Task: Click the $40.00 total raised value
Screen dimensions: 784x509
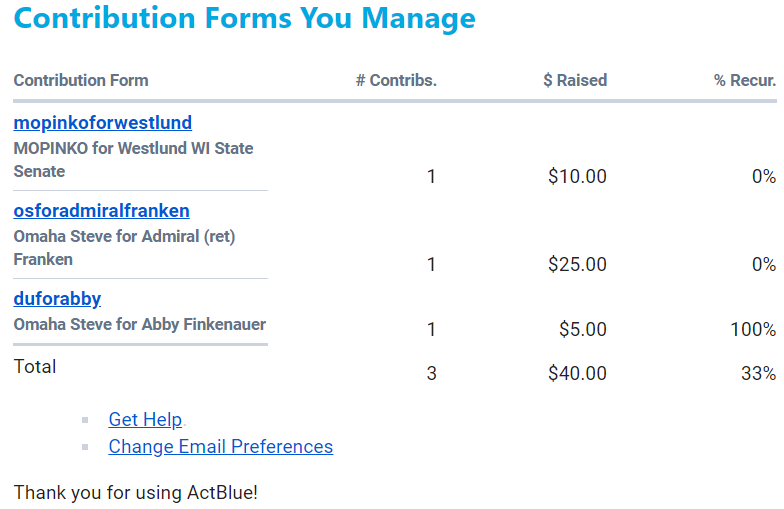Action: click(577, 374)
